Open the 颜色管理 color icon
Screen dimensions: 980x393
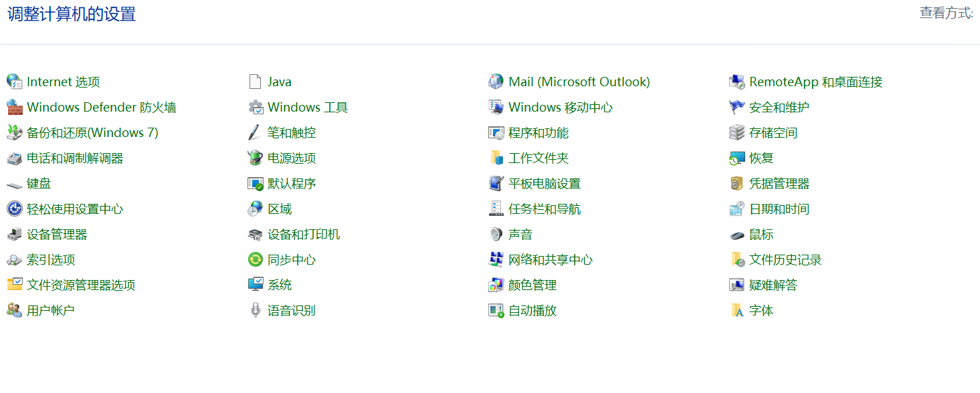[496, 285]
